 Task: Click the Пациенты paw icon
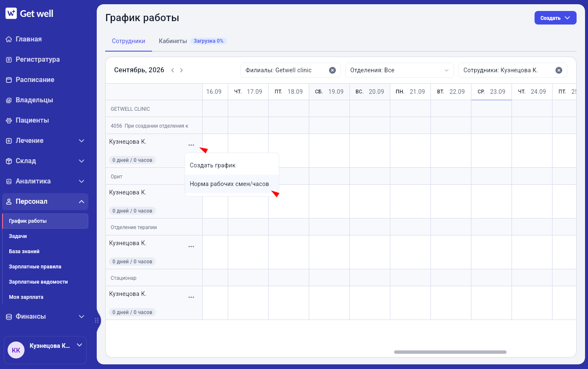(8, 120)
